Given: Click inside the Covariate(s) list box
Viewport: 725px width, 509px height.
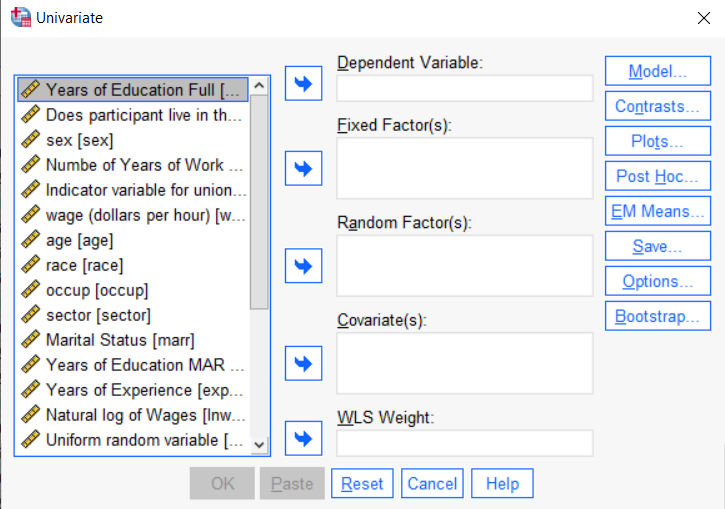Looking at the screenshot, I should tap(465, 363).
